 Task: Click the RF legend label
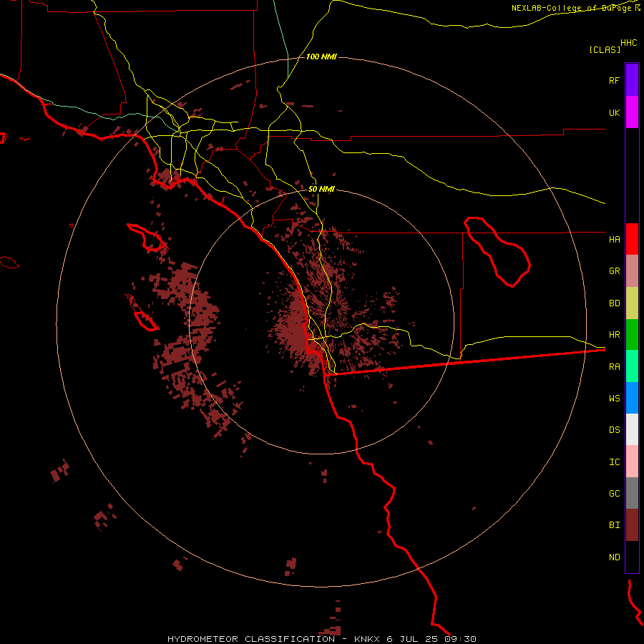[x=614, y=81]
